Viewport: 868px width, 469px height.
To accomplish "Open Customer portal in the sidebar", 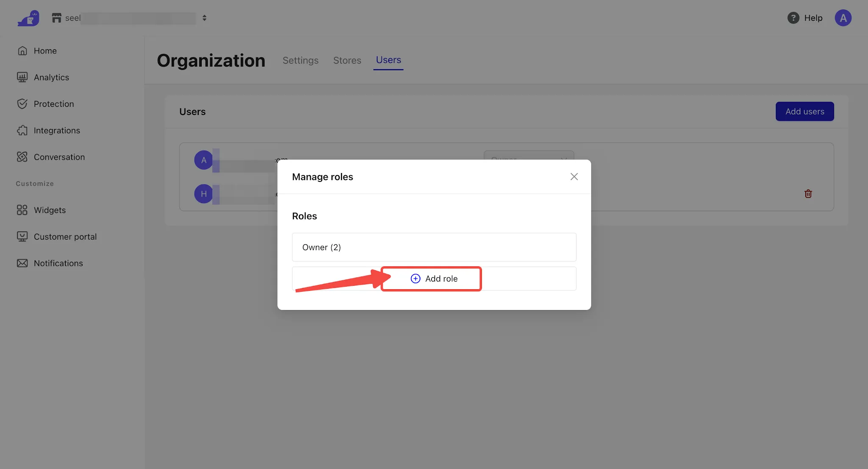I will pyautogui.click(x=65, y=237).
